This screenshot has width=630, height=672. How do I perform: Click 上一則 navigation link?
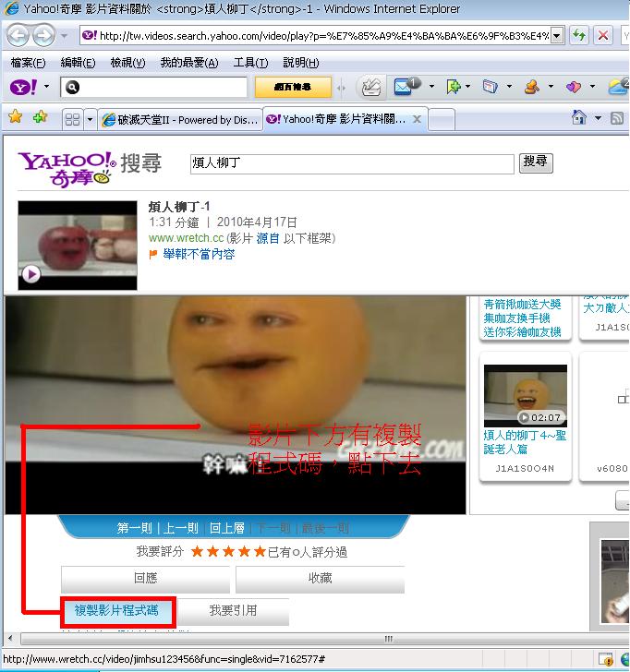click(x=180, y=528)
